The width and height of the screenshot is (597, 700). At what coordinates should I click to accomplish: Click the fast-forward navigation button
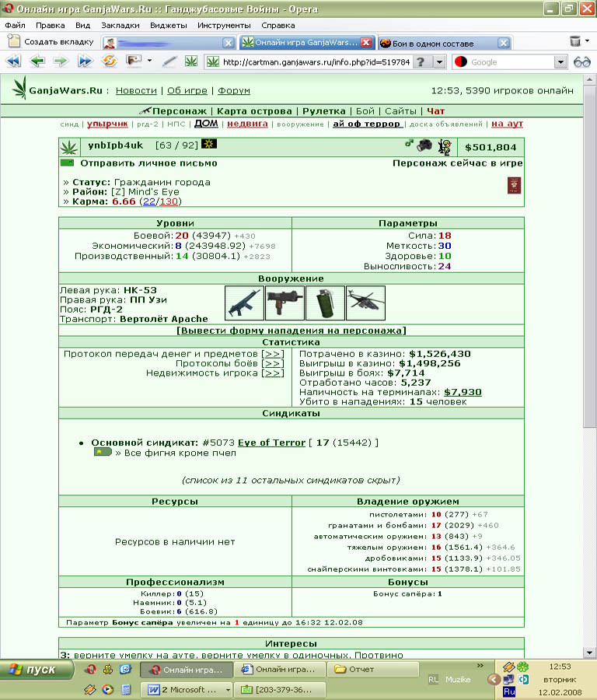[x=84, y=61]
